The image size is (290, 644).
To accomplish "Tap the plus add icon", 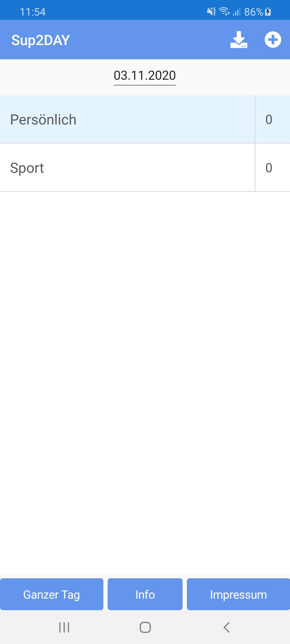I will [x=273, y=40].
